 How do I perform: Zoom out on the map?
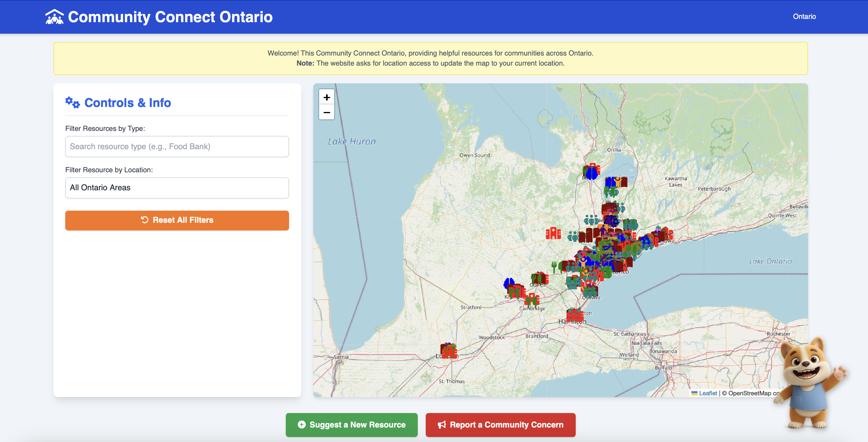[x=326, y=112]
